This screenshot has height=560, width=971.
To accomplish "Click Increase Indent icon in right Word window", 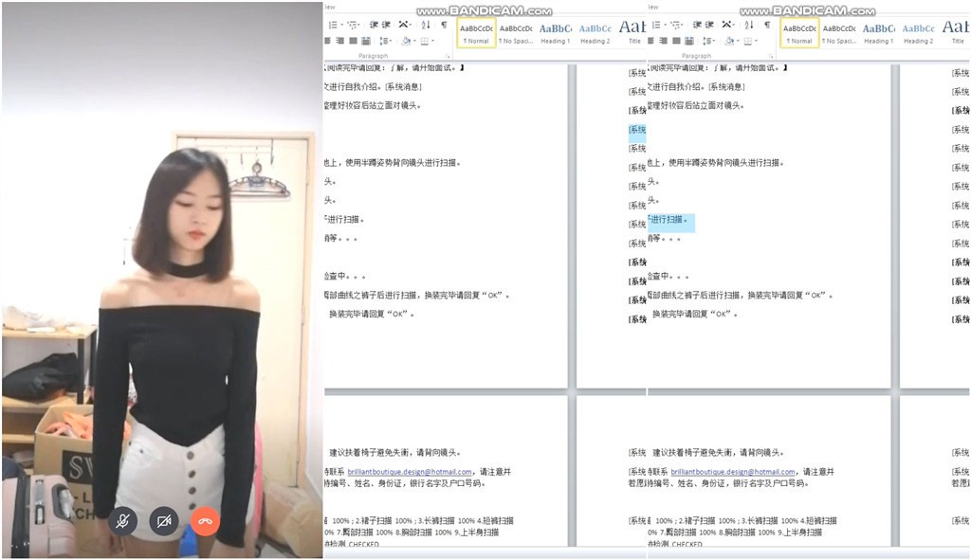I will pos(709,25).
